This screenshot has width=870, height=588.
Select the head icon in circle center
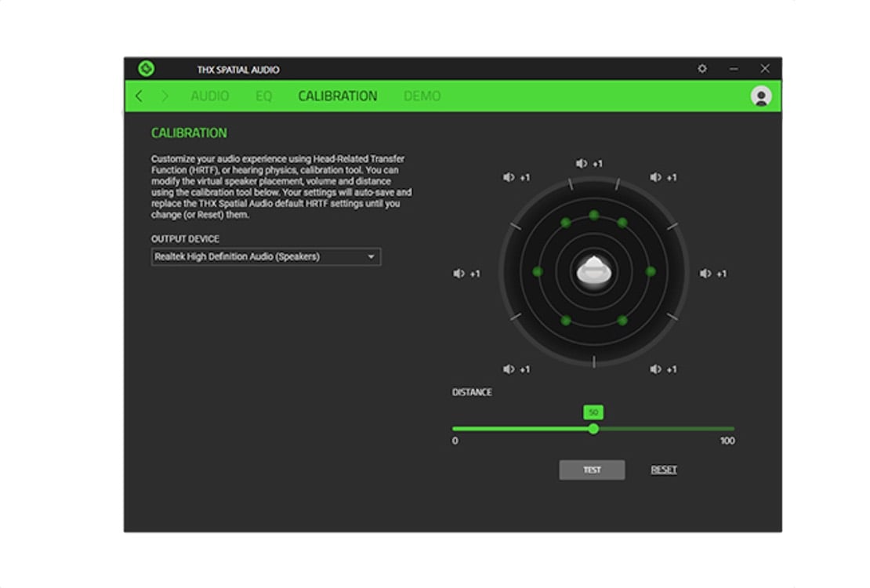(593, 271)
